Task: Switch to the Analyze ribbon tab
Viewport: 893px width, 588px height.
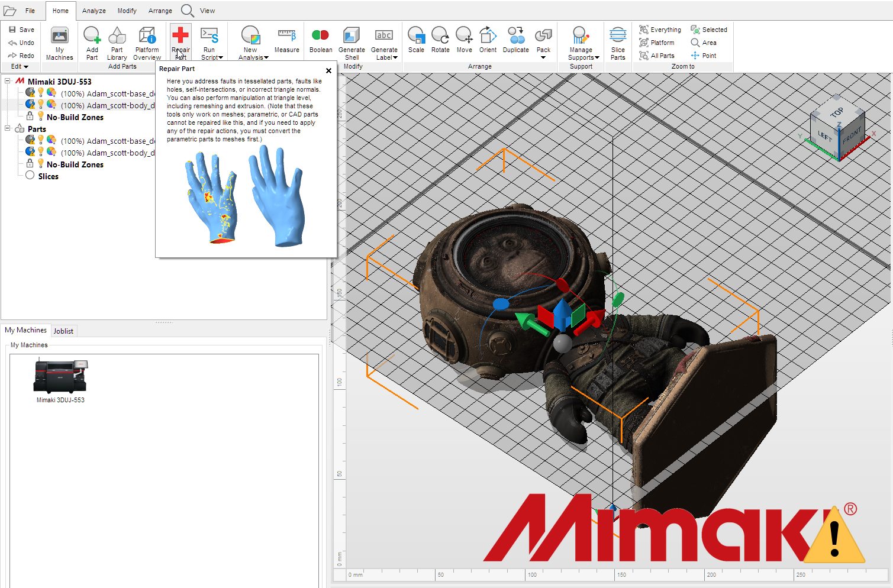Action: pos(94,11)
